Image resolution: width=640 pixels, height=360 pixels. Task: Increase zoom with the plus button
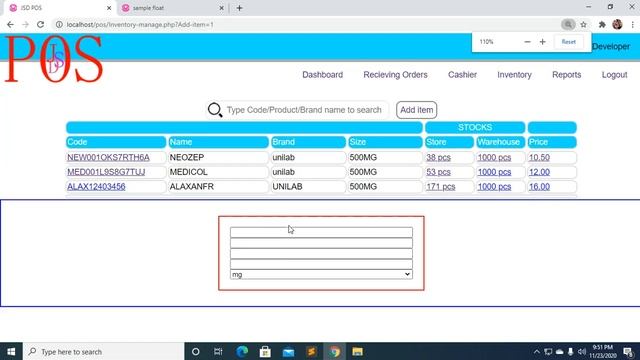tap(542, 42)
